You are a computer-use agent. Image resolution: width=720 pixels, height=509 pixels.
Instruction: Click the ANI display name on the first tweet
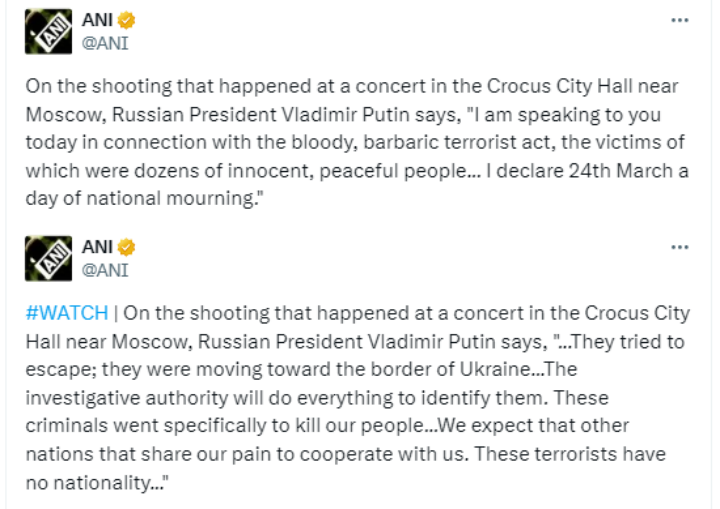point(97,20)
